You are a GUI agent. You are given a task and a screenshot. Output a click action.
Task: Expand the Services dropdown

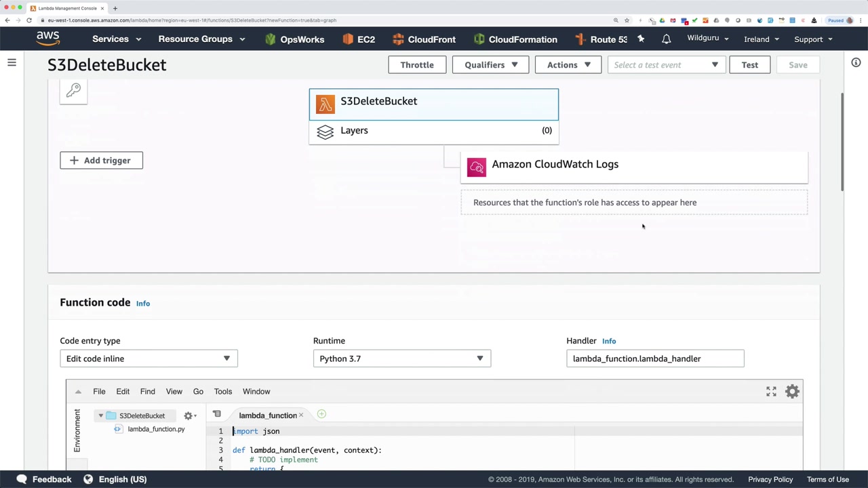117,39
